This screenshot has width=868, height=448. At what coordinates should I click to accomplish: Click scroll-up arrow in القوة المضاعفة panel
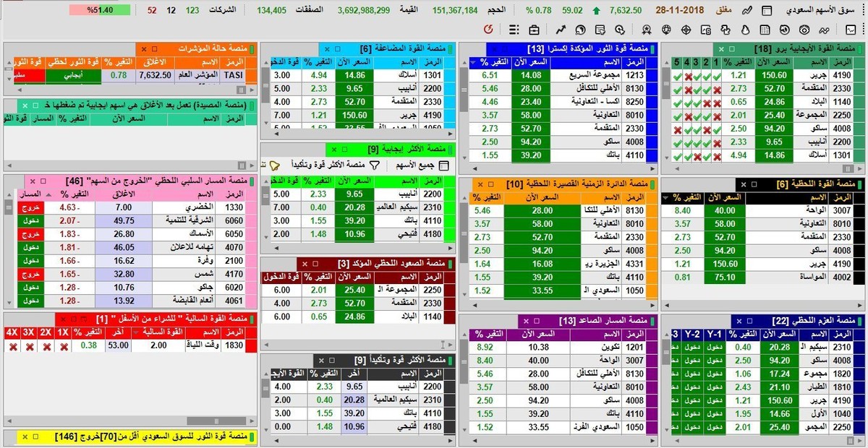(x=265, y=62)
